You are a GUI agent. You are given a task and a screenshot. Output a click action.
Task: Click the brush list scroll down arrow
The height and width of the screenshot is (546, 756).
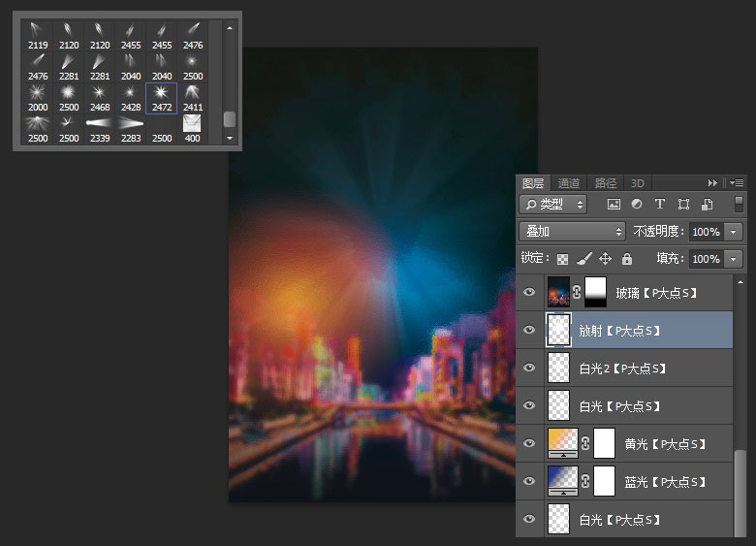230,139
